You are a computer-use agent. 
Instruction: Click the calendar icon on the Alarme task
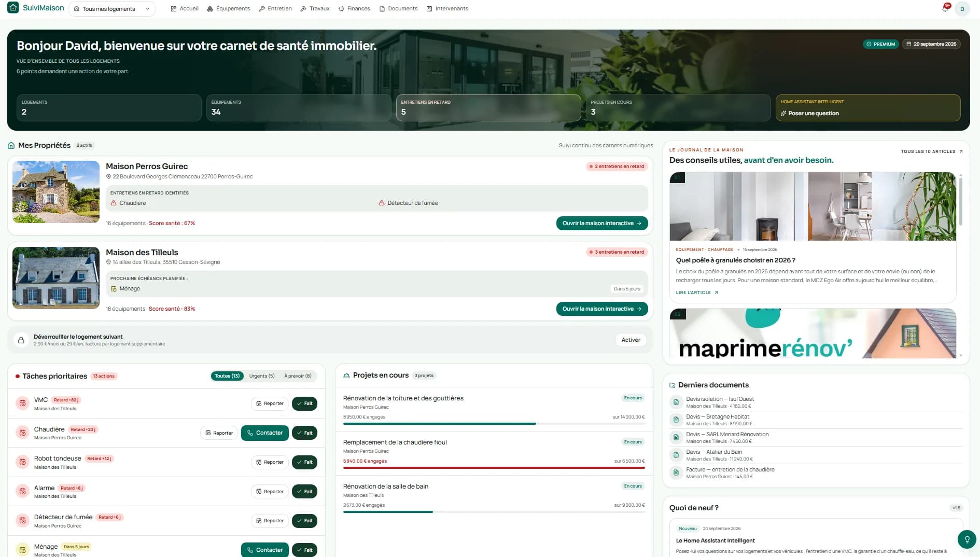pos(22,491)
